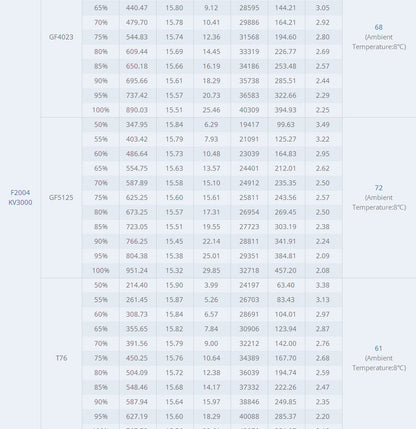Screen dimensions: 416x429
Task: Select the 627.19 thrust cell
Action: 137,416
